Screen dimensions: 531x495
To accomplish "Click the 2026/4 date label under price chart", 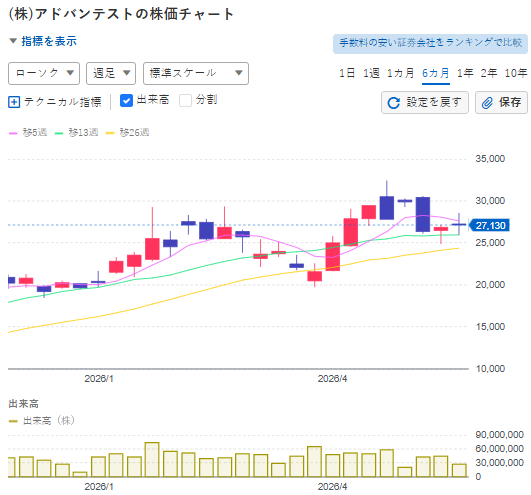I will tap(332, 379).
